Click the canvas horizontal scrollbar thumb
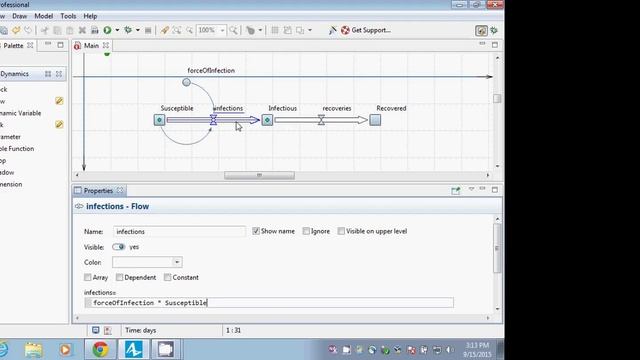Screen dimensions: 640x360 click(259, 175)
